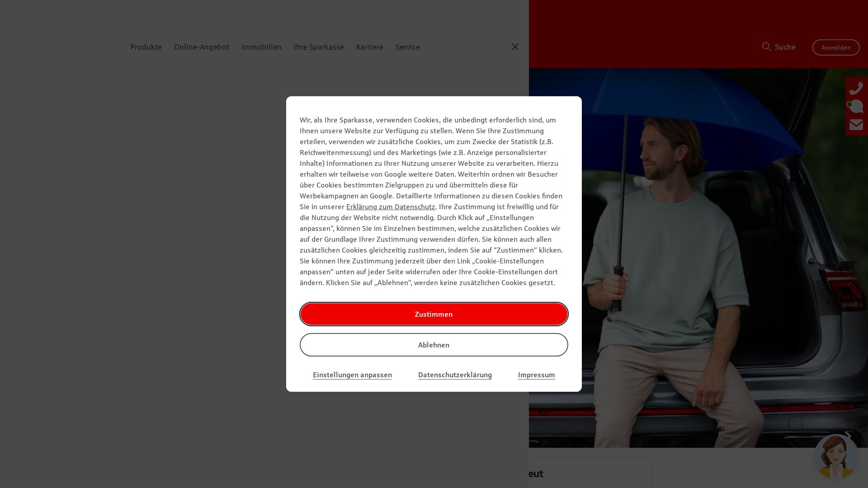Open the phone contact icon
The image size is (868, 488).
coord(856,88)
